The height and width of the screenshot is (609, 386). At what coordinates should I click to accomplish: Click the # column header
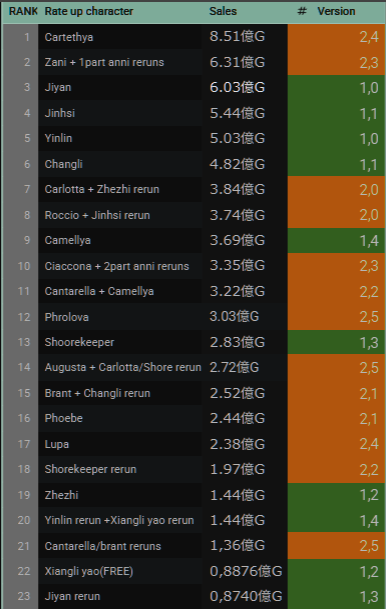coord(302,11)
